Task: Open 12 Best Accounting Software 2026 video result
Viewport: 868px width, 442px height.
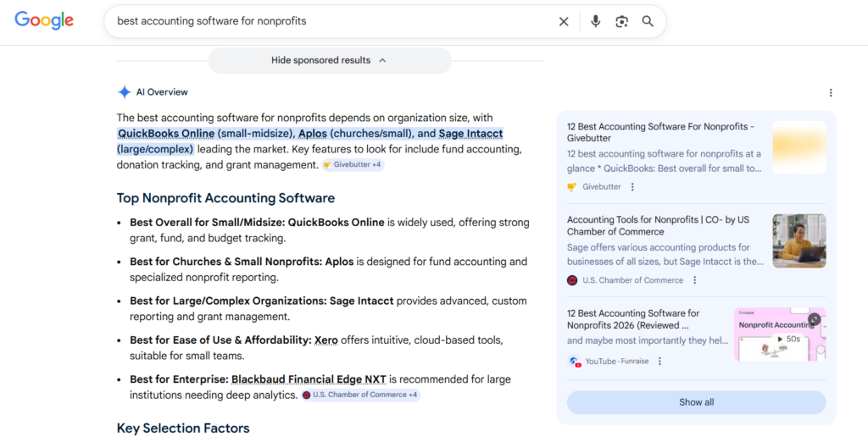Action: click(x=633, y=319)
